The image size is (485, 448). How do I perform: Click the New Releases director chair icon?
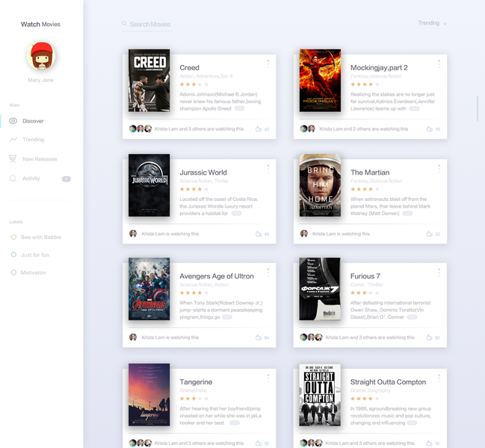13,159
